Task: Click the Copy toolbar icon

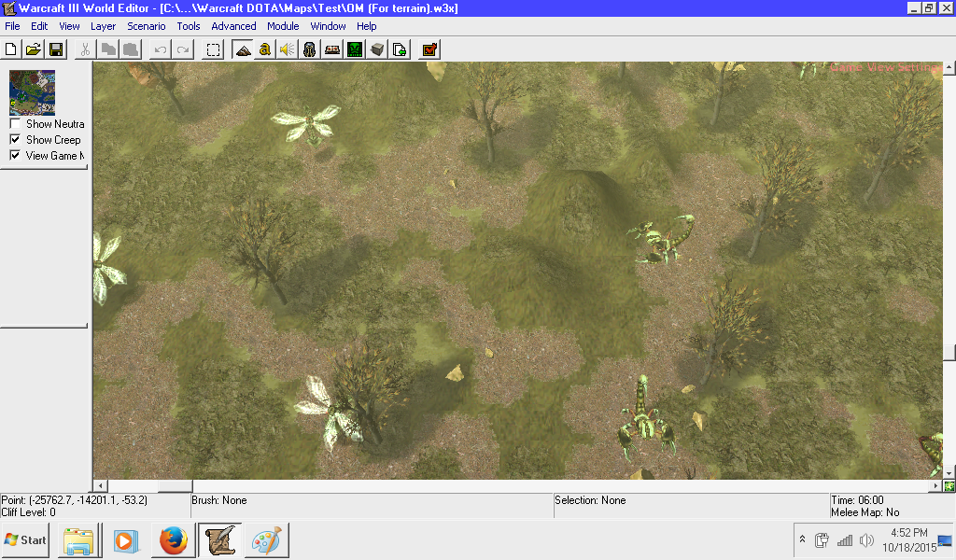Action: [108, 49]
